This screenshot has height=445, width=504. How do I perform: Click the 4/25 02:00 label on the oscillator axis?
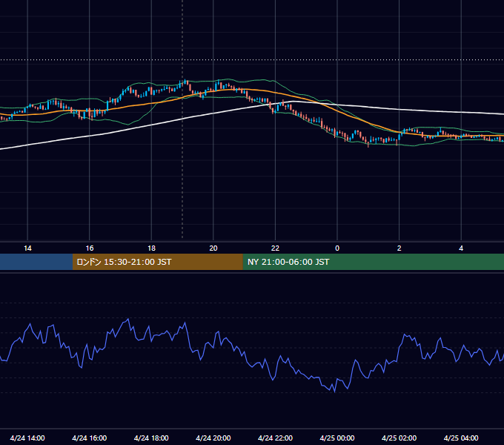click(399, 438)
